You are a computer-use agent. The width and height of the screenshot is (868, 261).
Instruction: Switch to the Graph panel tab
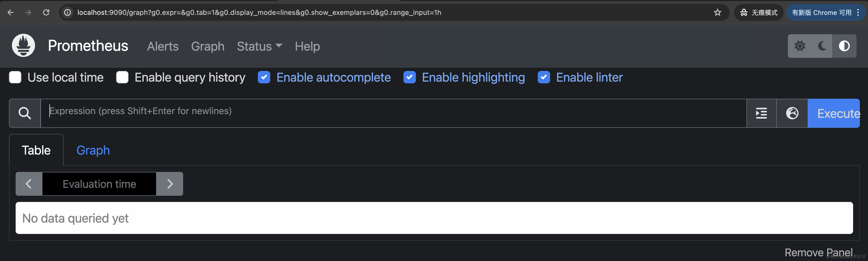click(93, 150)
